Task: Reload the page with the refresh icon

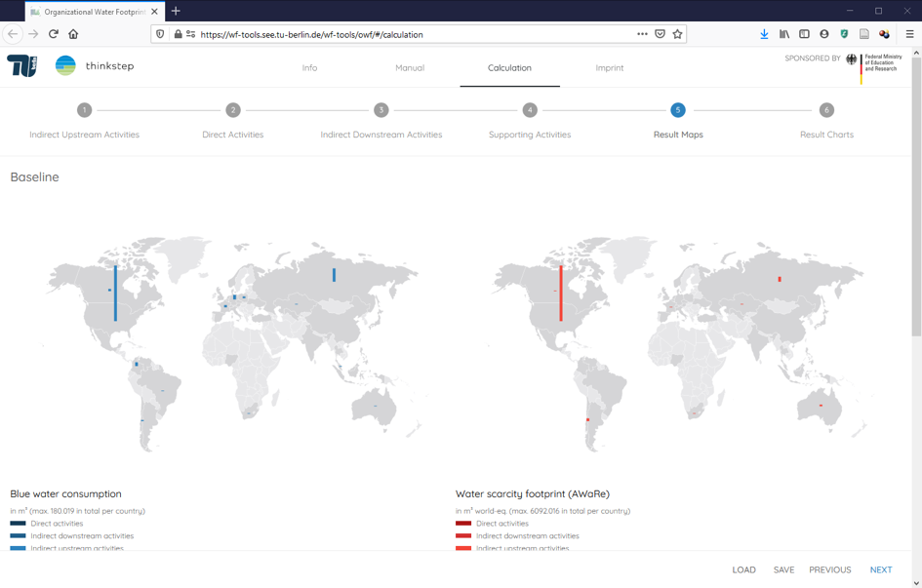Action: click(54, 34)
